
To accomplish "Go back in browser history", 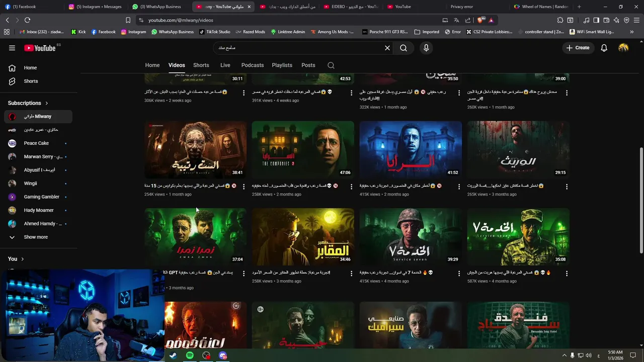I will [x=7, y=20].
